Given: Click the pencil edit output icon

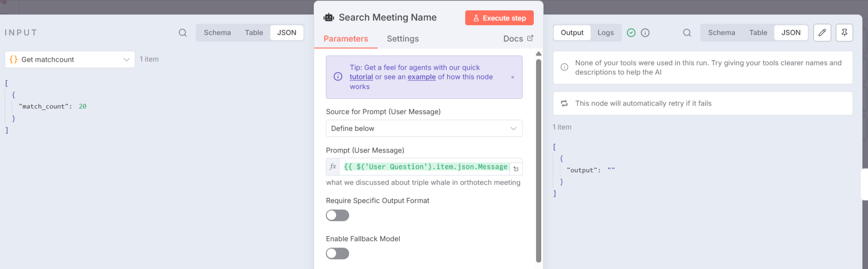Looking at the screenshot, I should (x=822, y=33).
